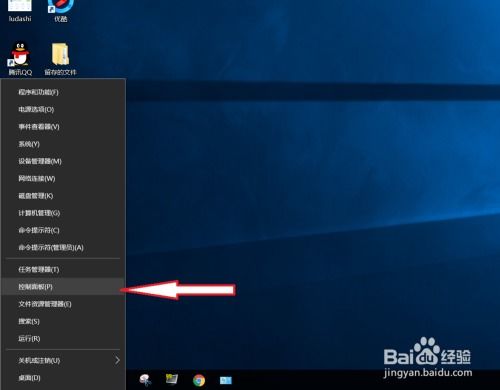Choose 电源选项(O) from the menu
Viewport: 500px width, 390px height.
click(63, 109)
